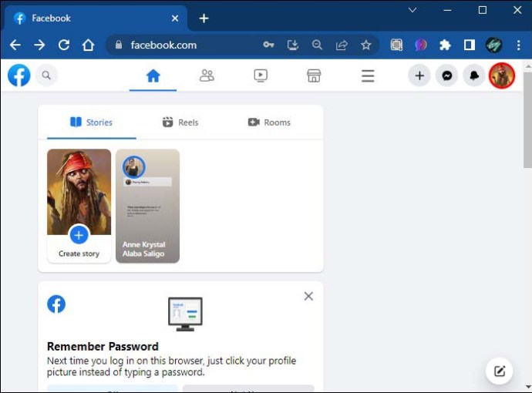The width and height of the screenshot is (532, 393).
Task: Open Facebook search magnifier icon
Action: tap(46, 76)
